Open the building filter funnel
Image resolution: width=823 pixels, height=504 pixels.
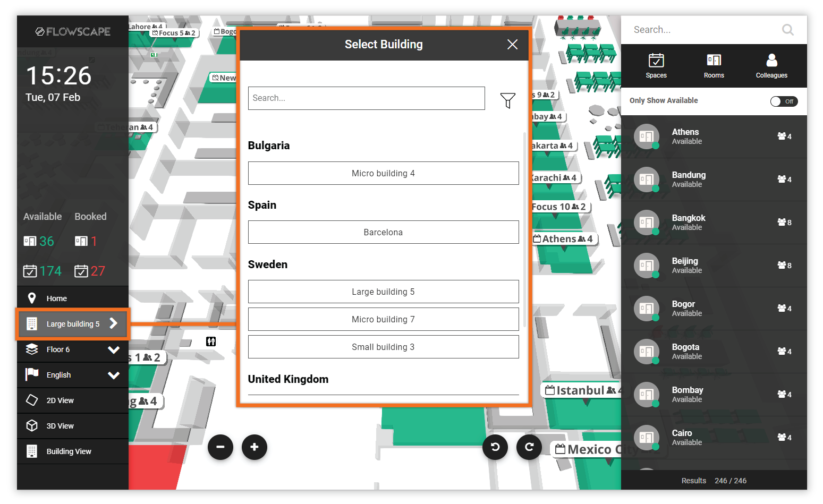(x=508, y=100)
